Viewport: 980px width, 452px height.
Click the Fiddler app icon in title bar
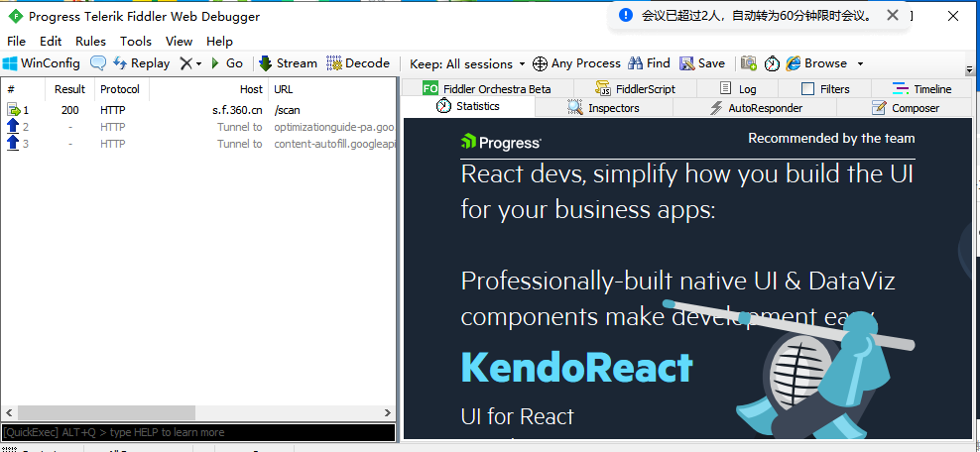(15, 16)
